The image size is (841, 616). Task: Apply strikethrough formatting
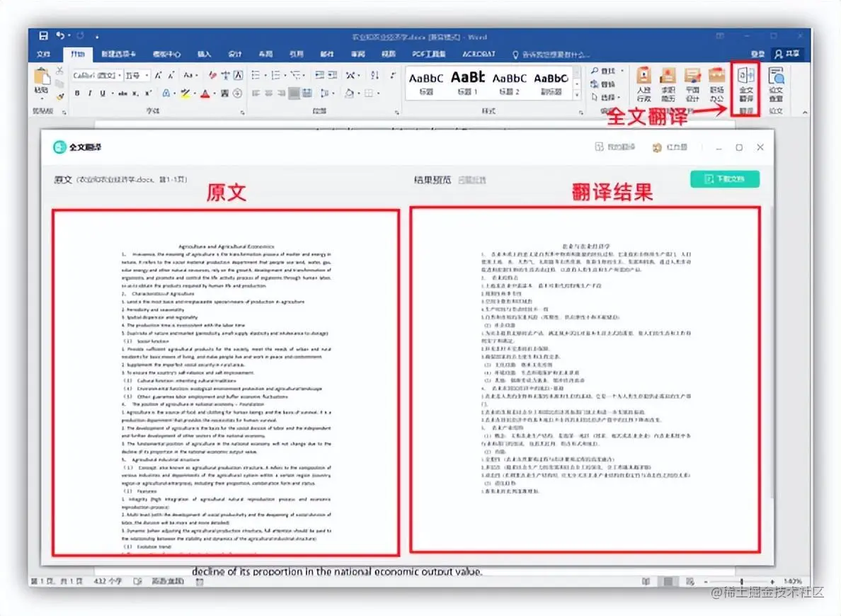coord(123,93)
